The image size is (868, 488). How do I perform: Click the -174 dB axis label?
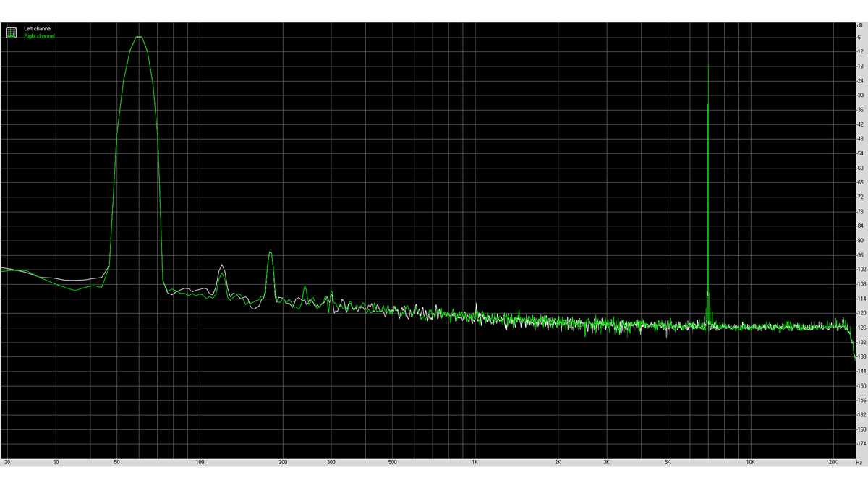[x=860, y=443]
